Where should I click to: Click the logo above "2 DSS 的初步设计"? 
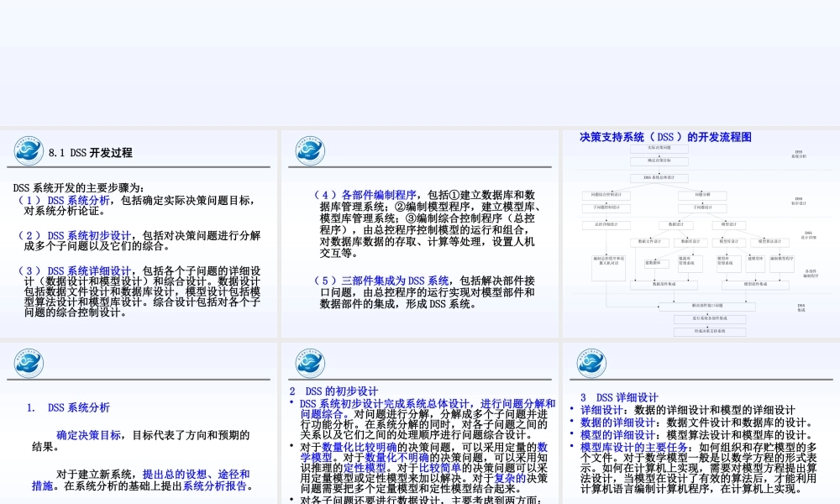coord(310,361)
